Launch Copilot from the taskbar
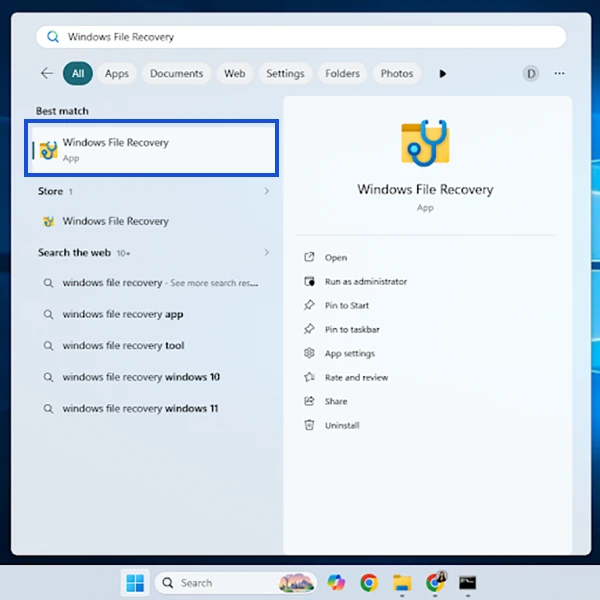The height and width of the screenshot is (600, 600). (336, 583)
